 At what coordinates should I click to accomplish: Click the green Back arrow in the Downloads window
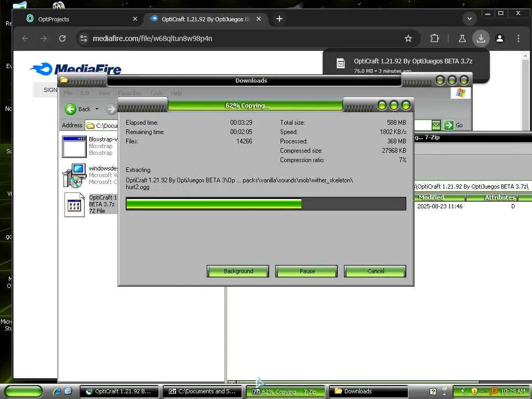71,109
